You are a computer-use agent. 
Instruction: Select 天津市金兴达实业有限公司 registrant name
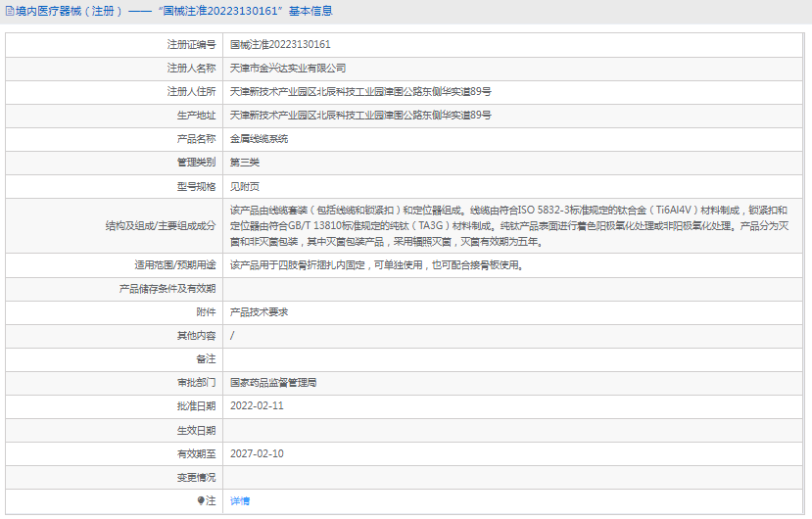pyautogui.click(x=288, y=69)
